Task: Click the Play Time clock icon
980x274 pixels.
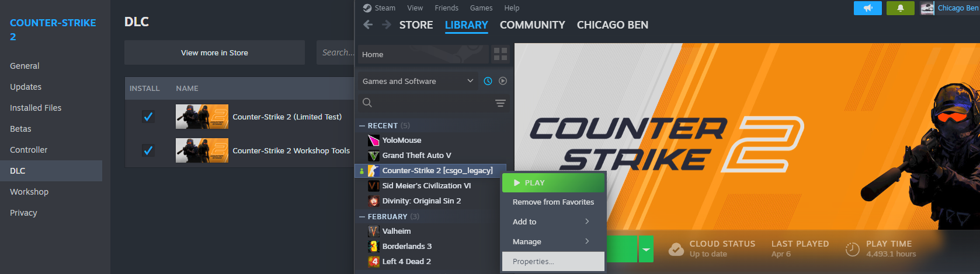Action: pyautogui.click(x=853, y=250)
